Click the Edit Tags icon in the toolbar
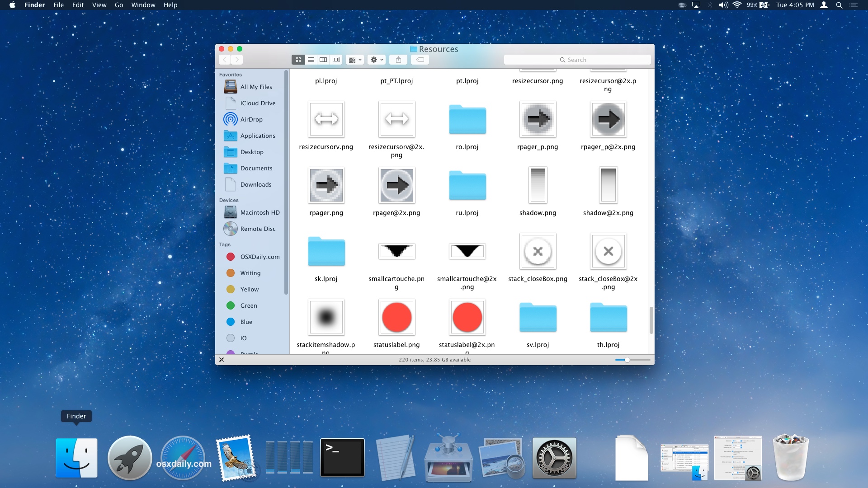This screenshot has height=488, width=868. coord(420,59)
